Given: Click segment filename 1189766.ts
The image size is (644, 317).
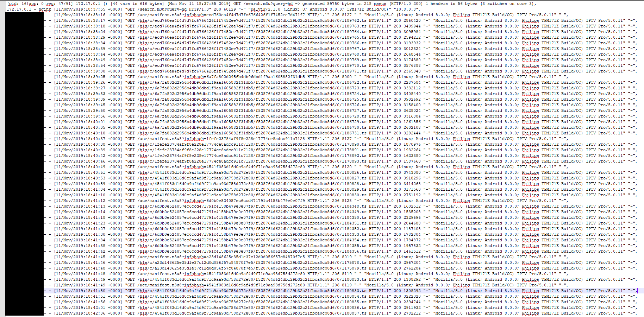Looking at the screenshot, I should 354,43.
